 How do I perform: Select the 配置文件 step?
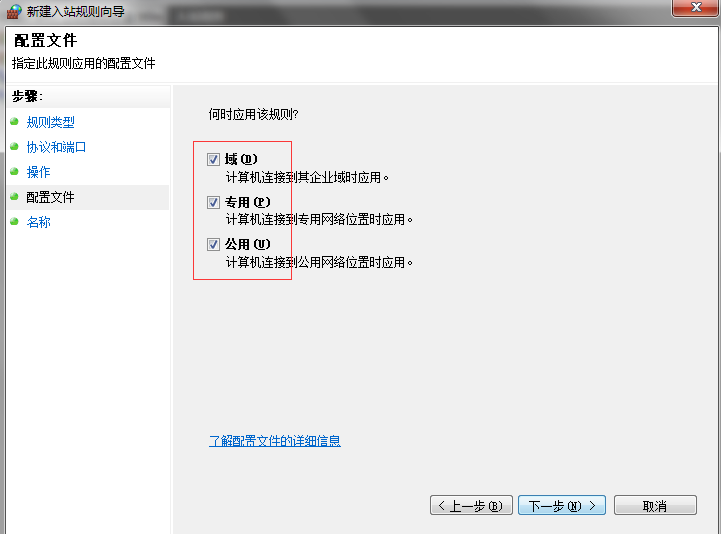(x=51, y=197)
